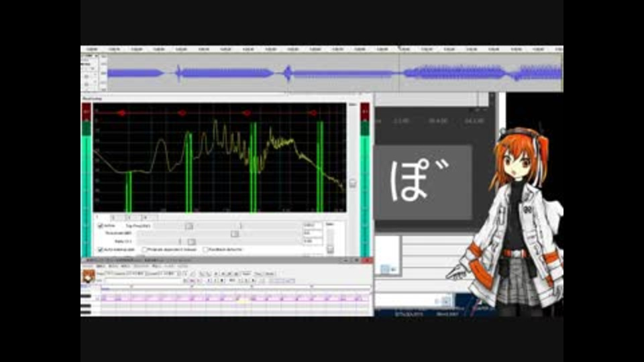Close the UTAU window with red X

point(368,261)
